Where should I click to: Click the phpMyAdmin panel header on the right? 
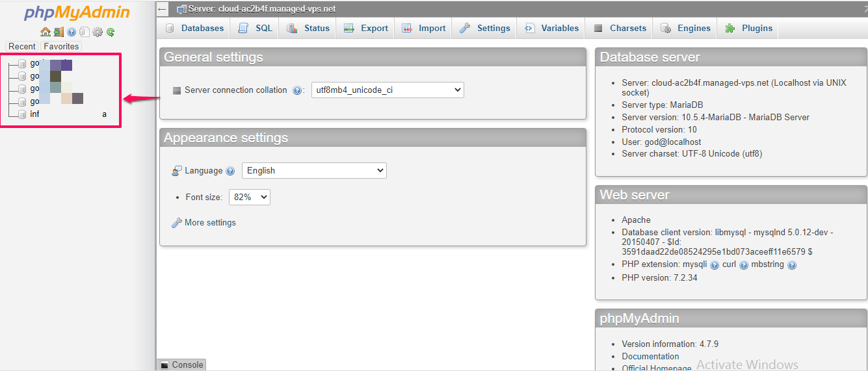pyautogui.click(x=731, y=318)
